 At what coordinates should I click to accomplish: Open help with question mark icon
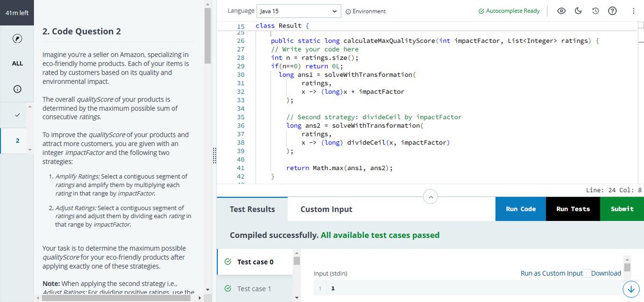[x=611, y=11]
